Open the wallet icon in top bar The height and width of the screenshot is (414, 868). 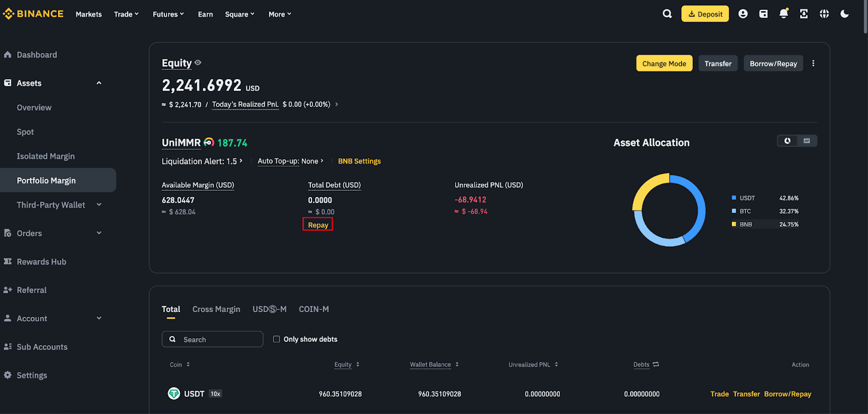(763, 14)
